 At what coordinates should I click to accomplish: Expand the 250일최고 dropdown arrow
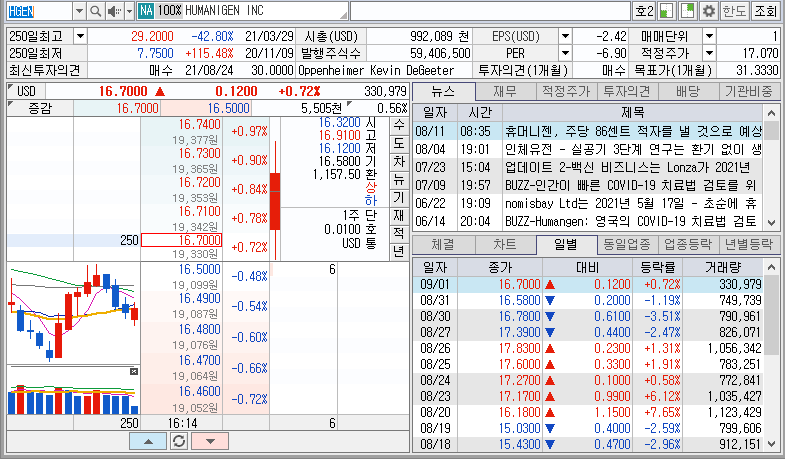point(80,37)
